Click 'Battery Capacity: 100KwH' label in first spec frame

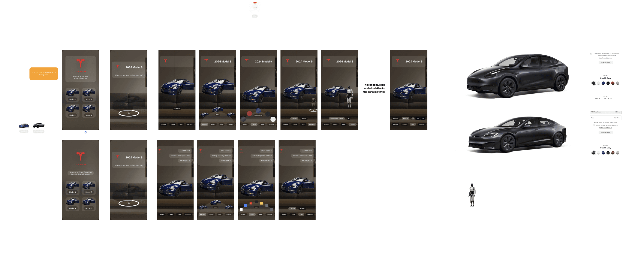coord(181,156)
